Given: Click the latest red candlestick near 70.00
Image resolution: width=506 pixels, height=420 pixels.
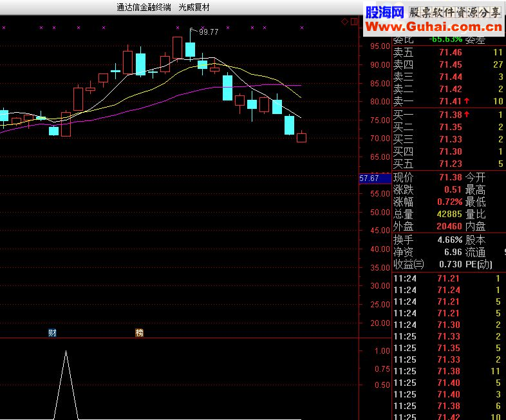Looking at the screenshot, I should tap(301, 137).
